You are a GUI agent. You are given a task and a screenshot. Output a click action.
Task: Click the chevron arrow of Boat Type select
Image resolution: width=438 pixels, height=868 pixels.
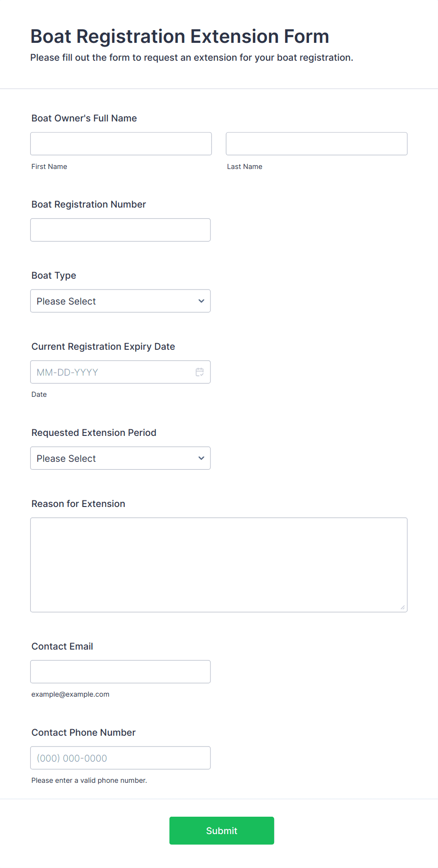[x=201, y=301]
